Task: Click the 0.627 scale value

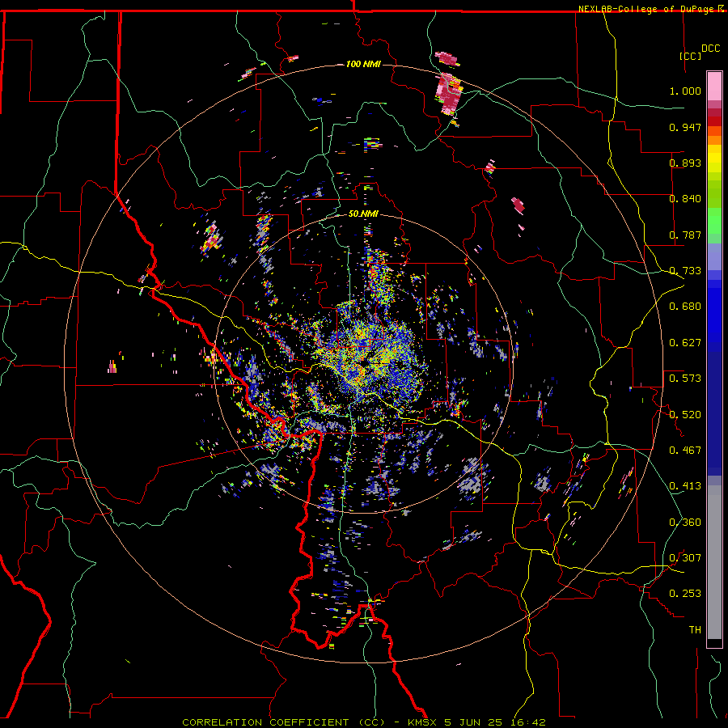Action: click(685, 343)
